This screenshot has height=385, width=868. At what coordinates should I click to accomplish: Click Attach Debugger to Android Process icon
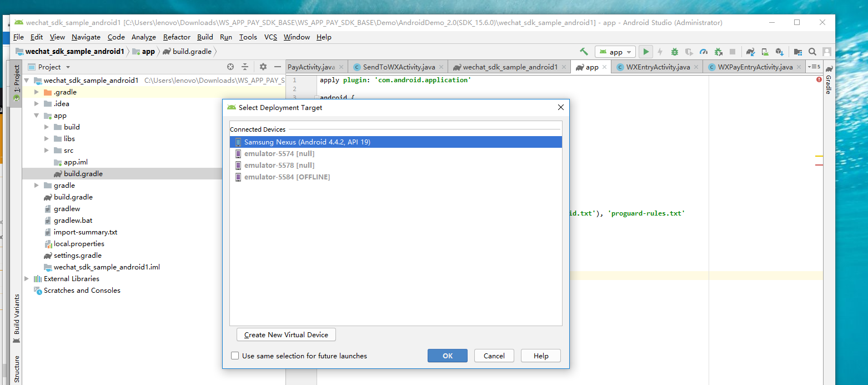pos(718,52)
